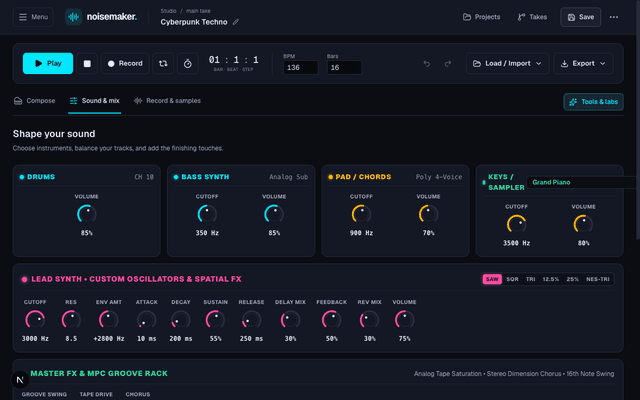Open Tools & labs panel
Screen dimensions: 640x400
[x=593, y=102]
